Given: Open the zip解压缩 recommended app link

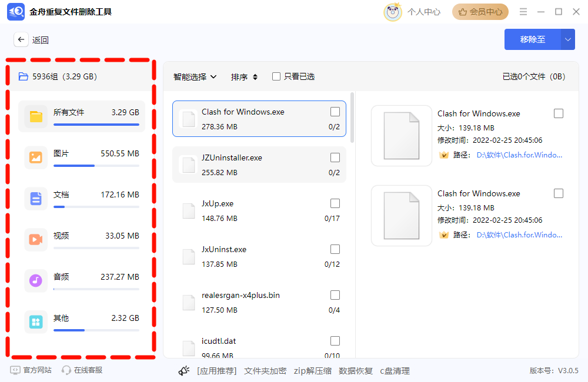Looking at the screenshot, I should (x=312, y=371).
